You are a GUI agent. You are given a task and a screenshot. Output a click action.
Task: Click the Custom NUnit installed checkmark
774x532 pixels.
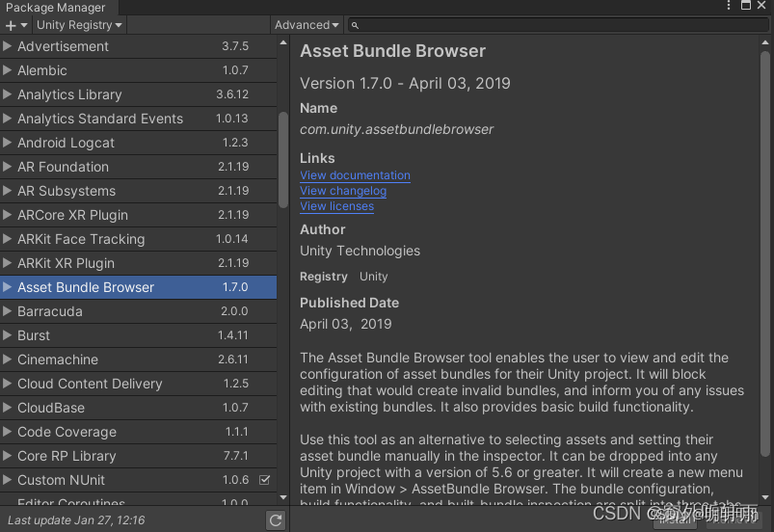coord(264,480)
